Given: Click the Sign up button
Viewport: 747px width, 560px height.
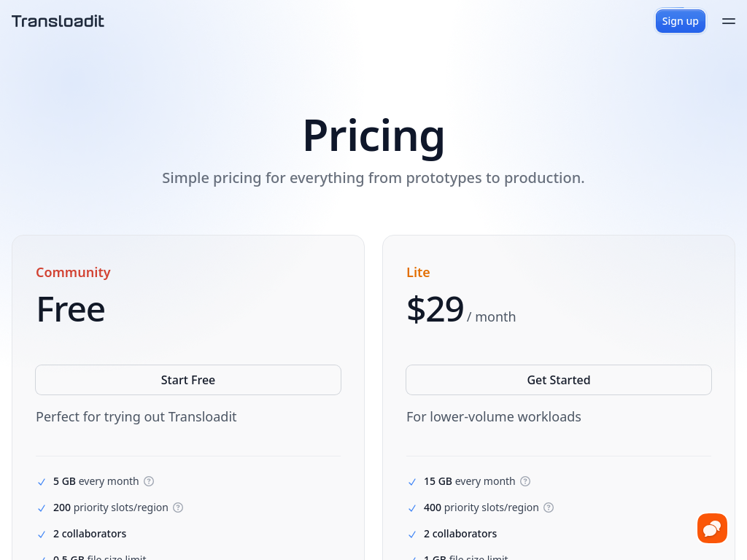Looking at the screenshot, I should click(x=680, y=21).
